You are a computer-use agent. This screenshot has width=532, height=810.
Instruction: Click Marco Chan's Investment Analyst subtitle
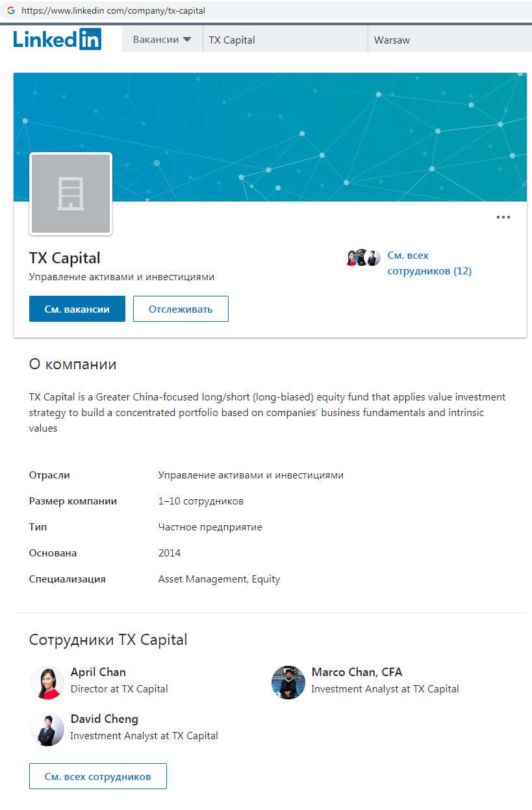(385, 689)
